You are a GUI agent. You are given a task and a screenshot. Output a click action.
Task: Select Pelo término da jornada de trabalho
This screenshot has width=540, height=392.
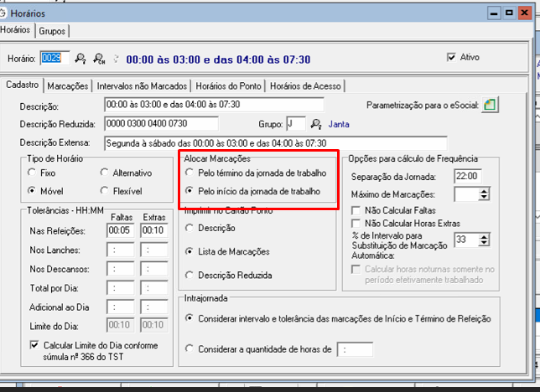coord(190,173)
